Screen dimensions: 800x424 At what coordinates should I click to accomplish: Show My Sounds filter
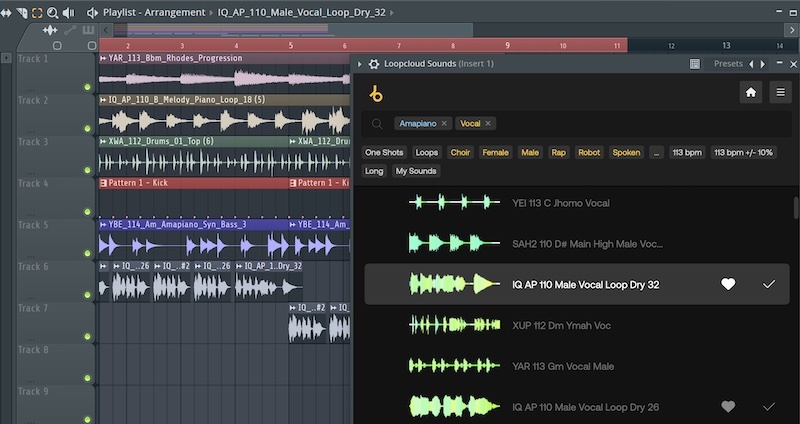pyautogui.click(x=416, y=171)
